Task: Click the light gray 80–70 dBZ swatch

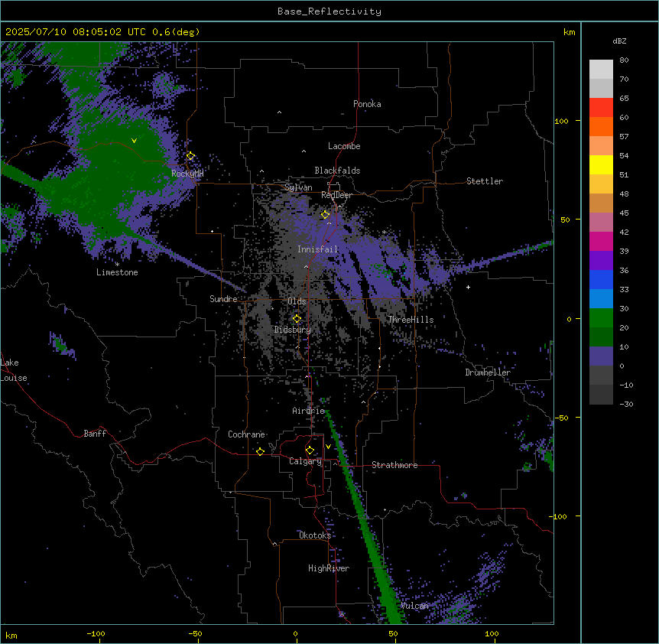Action: click(601, 70)
